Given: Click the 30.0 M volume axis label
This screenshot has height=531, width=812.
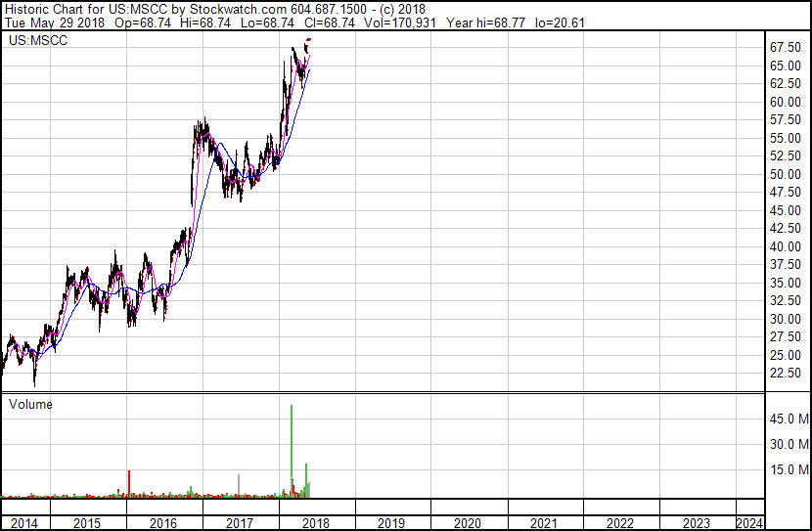Looking at the screenshot, I should click(x=789, y=444).
